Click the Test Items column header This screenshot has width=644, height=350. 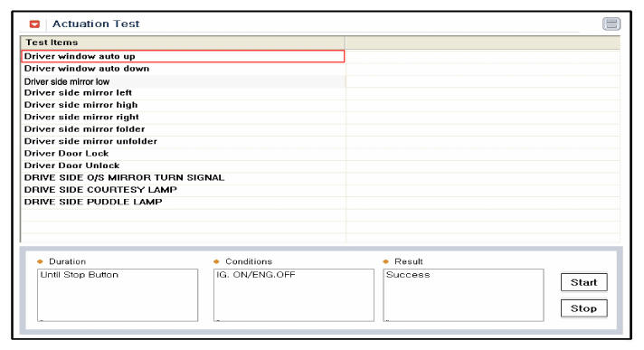coord(183,43)
